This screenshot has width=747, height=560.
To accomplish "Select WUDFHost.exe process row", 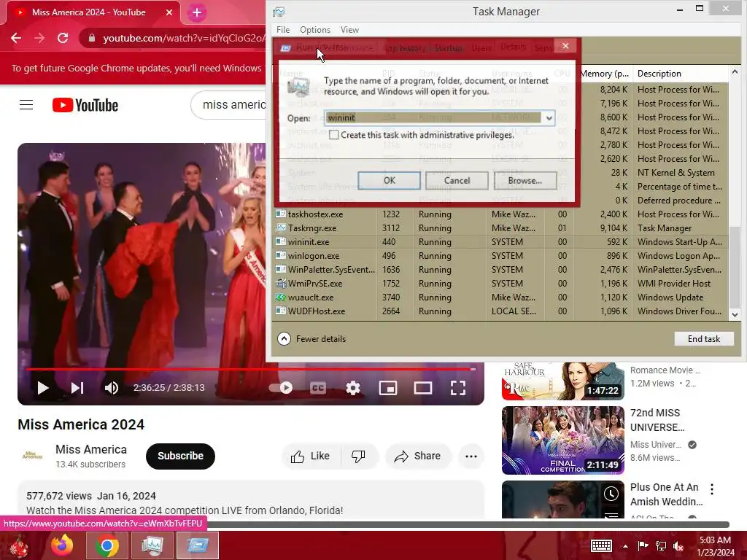I will coord(500,311).
